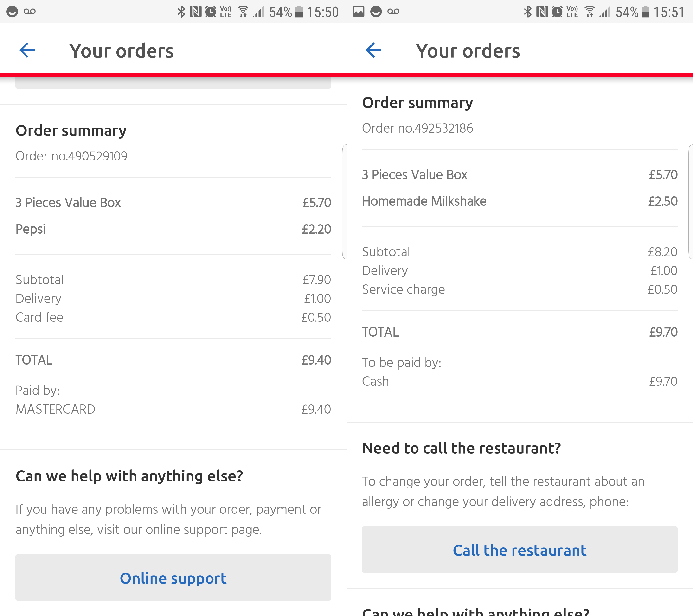The image size is (693, 616).
Task: Select order number 490529109 text
Action: 71,156
